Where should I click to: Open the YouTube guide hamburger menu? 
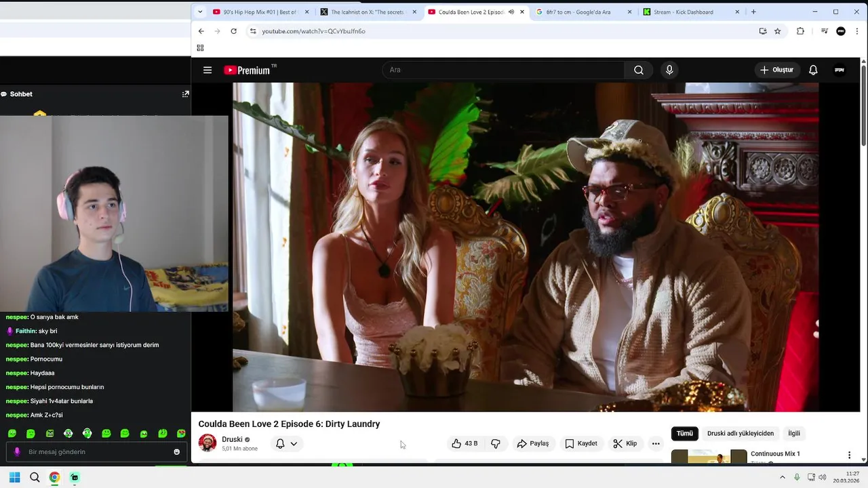click(x=208, y=70)
